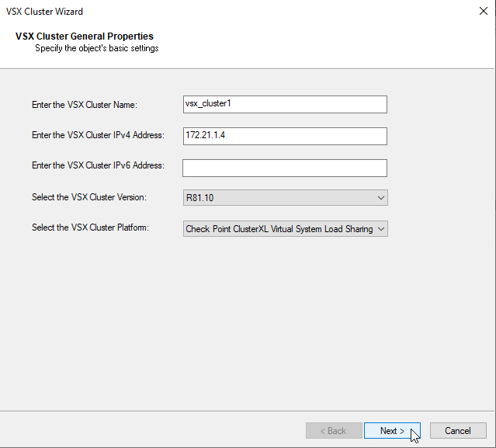
Task: Click the 'Select the VSX Cluster Platform:' label
Action: point(90,227)
